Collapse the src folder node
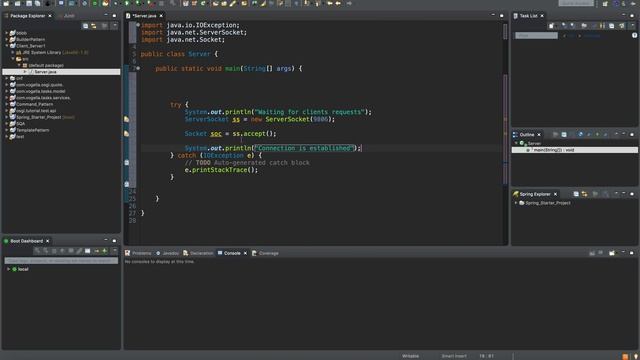Screen dimensions: 640x360 click(x=13, y=59)
